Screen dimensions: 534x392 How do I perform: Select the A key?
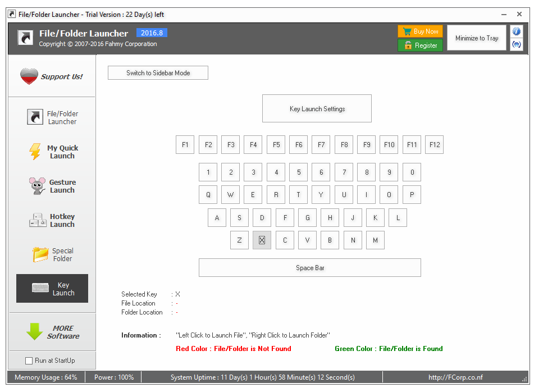[x=217, y=218]
